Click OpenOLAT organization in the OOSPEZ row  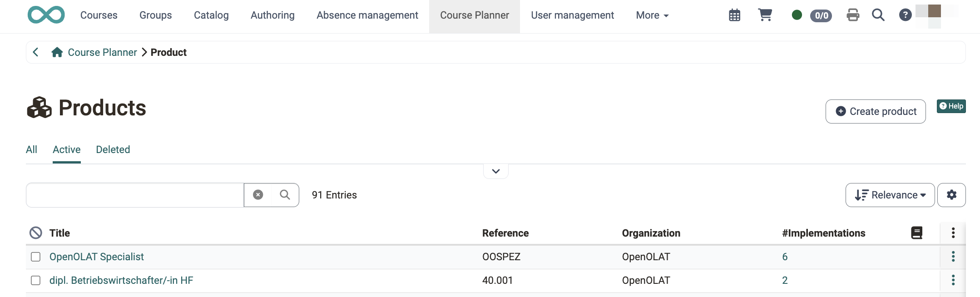pos(646,257)
